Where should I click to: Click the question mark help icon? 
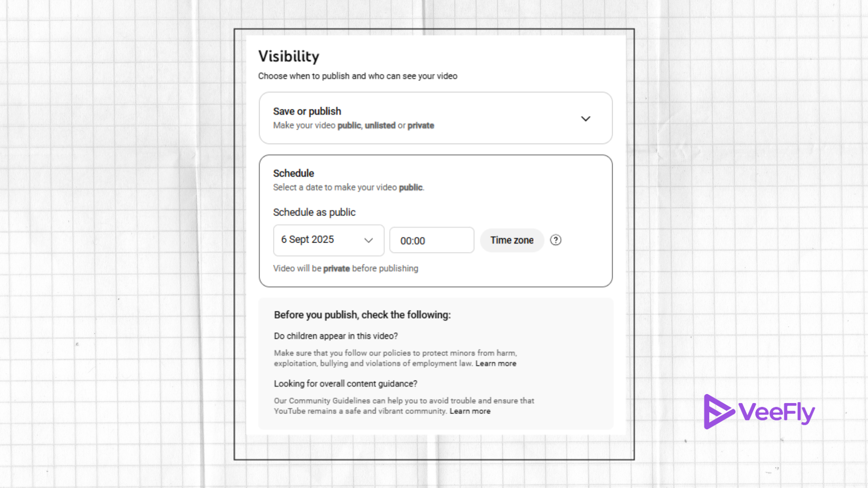[x=556, y=240]
